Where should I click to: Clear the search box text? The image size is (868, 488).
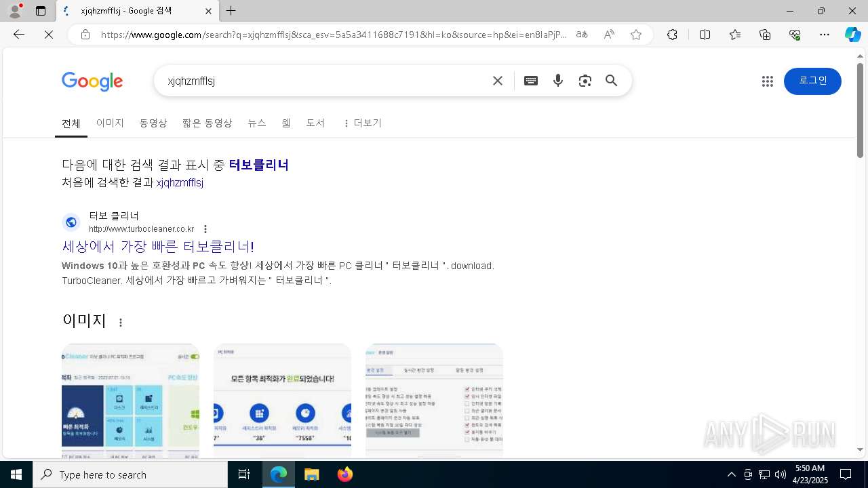pos(498,81)
